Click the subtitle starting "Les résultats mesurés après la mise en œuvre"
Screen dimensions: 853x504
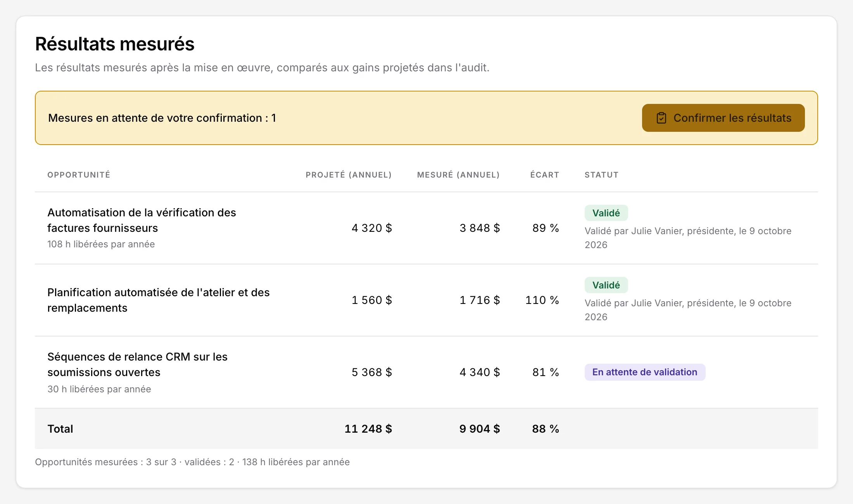[262, 67]
